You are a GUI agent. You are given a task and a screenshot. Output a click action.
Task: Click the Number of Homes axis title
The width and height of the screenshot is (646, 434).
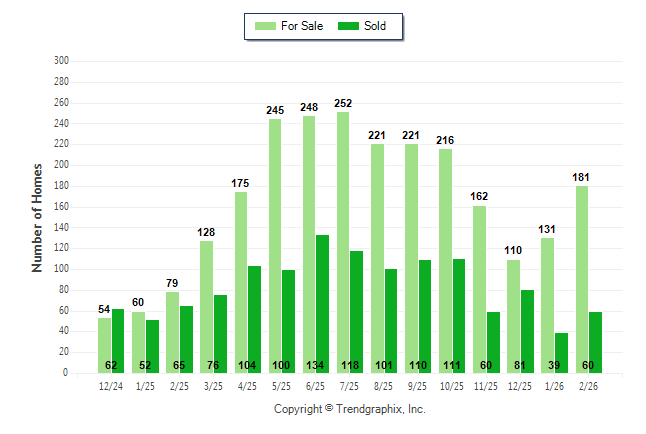(x=37, y=217)
